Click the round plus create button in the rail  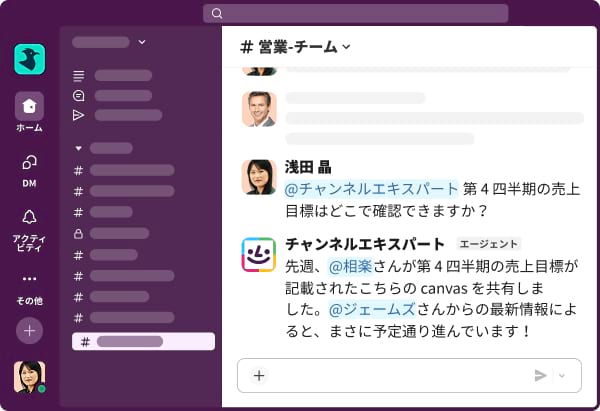[29, 331]
